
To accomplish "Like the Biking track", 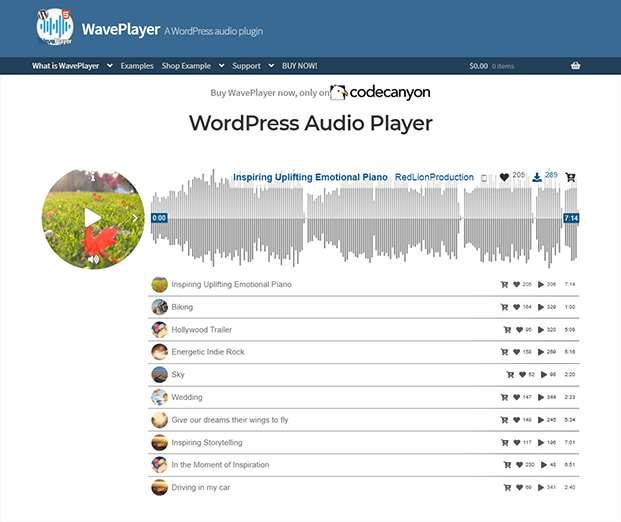I will (516, 307).
